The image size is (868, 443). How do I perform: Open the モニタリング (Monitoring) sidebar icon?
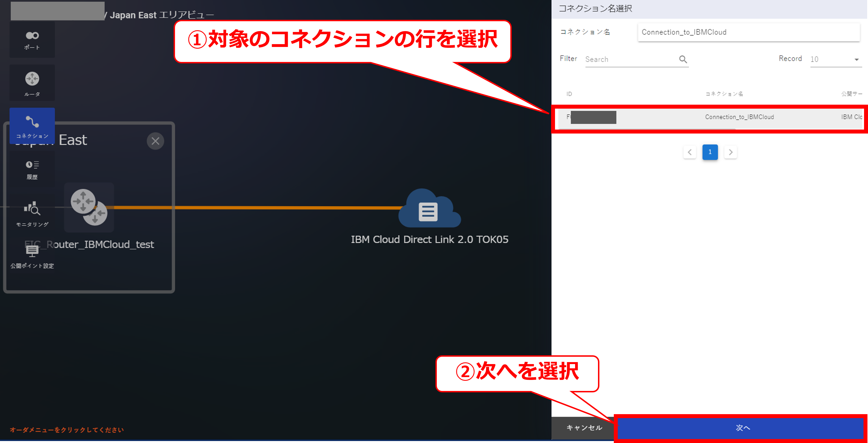pyautogui.click(x=32, y=213)
